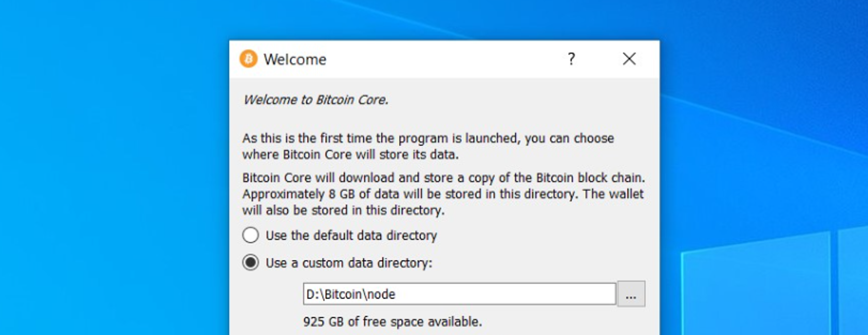Click the Bitcoin logo in the title bar
Viewport: 868px width, 335px height.
point(249,59)
